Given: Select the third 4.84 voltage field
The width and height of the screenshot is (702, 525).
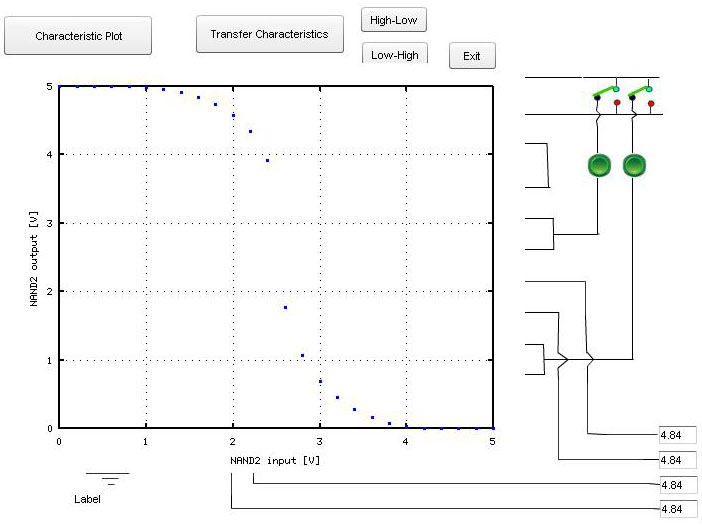Looking at the screenshot, I should [676, 484].
